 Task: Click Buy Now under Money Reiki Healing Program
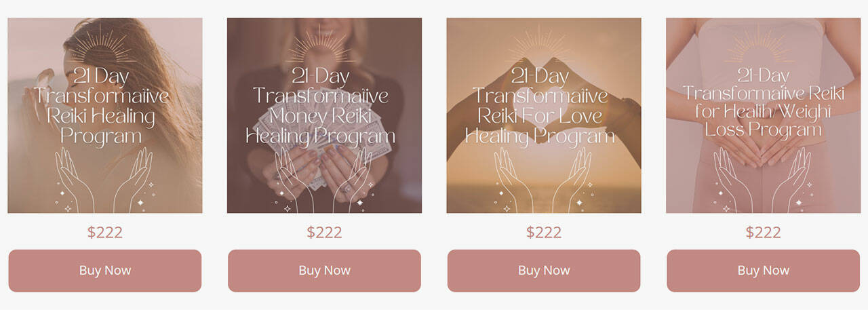324,271
